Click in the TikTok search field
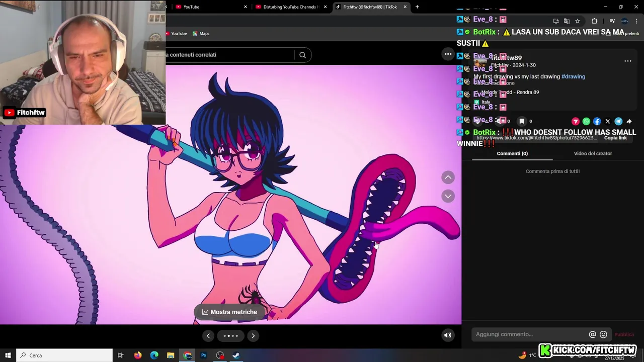644x362 pixels. (x=230, y=55)
